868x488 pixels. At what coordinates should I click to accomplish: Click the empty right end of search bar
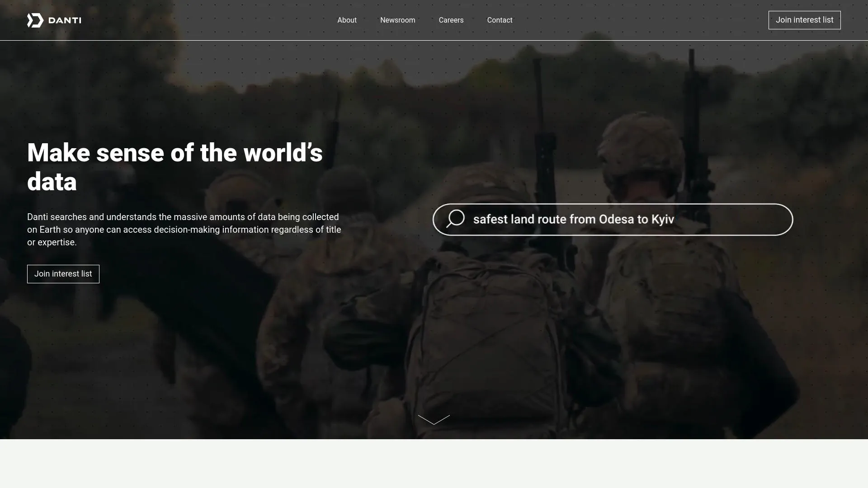click(741, 220)
